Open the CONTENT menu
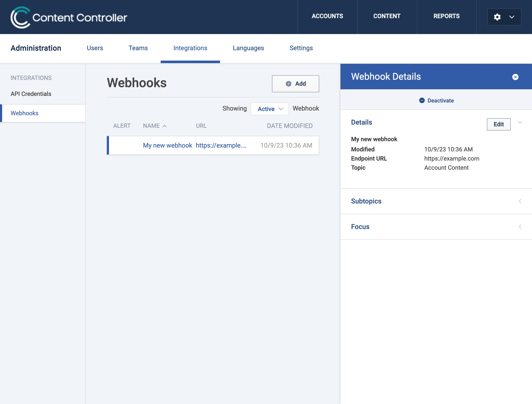The image size is (532, 404). (x=387, y=16)
